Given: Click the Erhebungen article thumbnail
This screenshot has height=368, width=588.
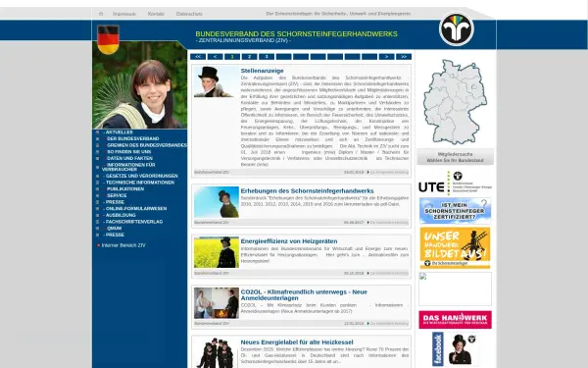Looking at the screenshot, I should [217, 202].
